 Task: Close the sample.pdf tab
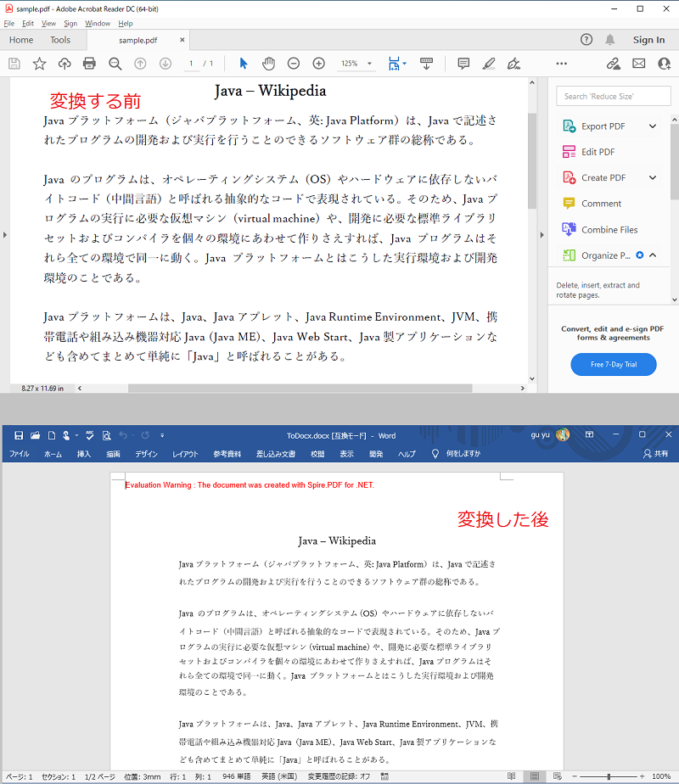tap(182, 40)
